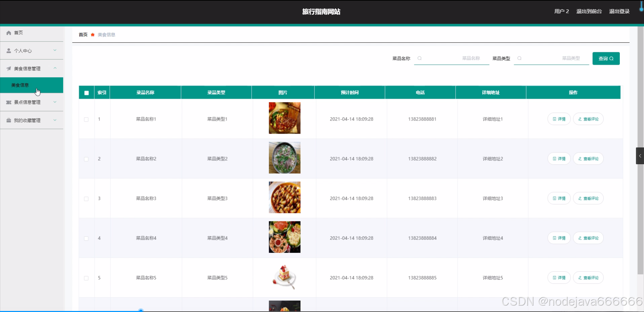644x312 pixels.
Task: Click phone number 13823888881
Action: 422,119
